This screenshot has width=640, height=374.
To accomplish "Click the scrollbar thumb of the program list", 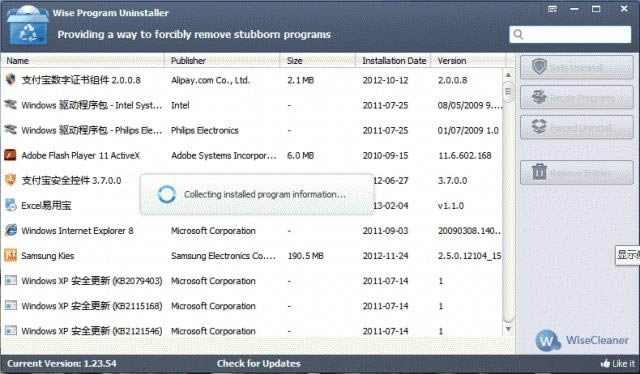I will [x=508, y=91].
